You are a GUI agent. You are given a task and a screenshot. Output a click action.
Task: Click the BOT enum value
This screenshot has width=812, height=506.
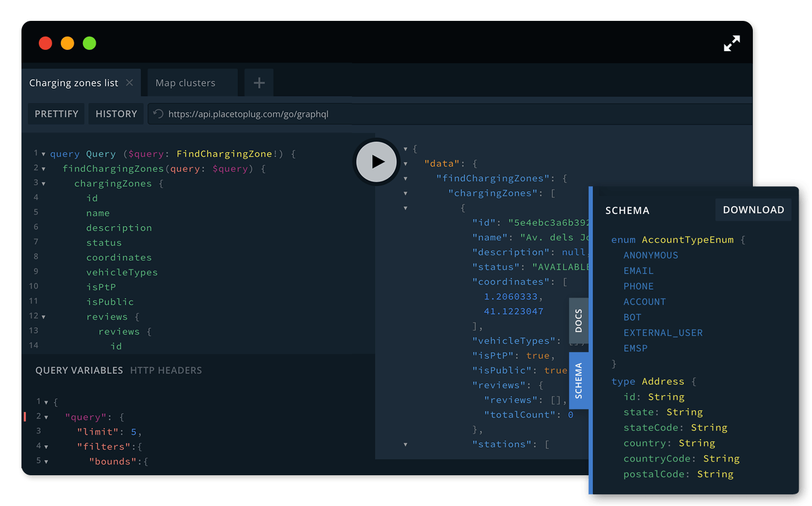632,317
